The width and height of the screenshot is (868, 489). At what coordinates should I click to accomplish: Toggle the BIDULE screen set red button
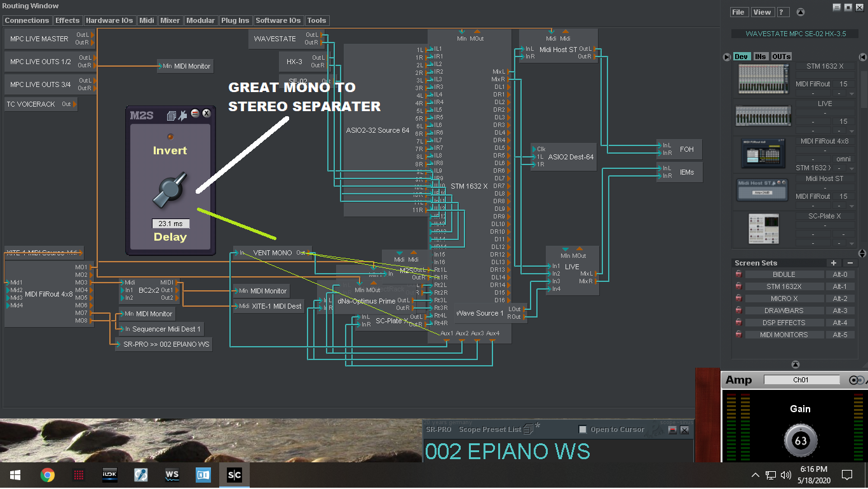[738, 274]
